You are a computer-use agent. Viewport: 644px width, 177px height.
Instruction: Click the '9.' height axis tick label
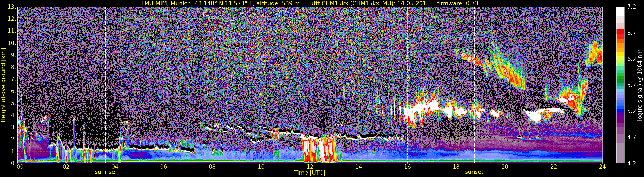click(x=13, y=55)
